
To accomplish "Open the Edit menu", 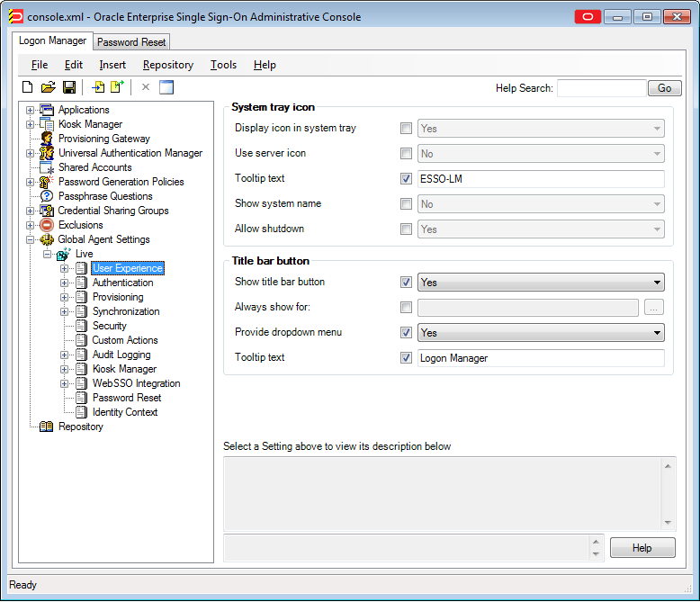I will (73, 65).
